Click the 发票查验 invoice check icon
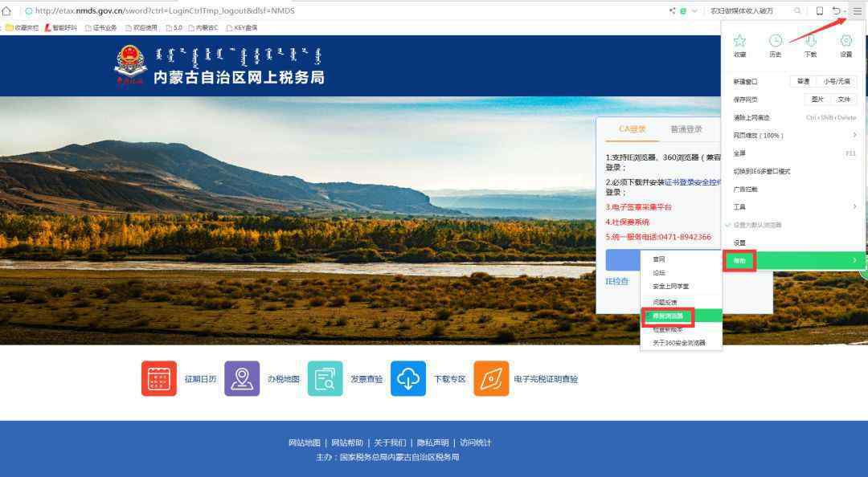 (x=325, y=378)
